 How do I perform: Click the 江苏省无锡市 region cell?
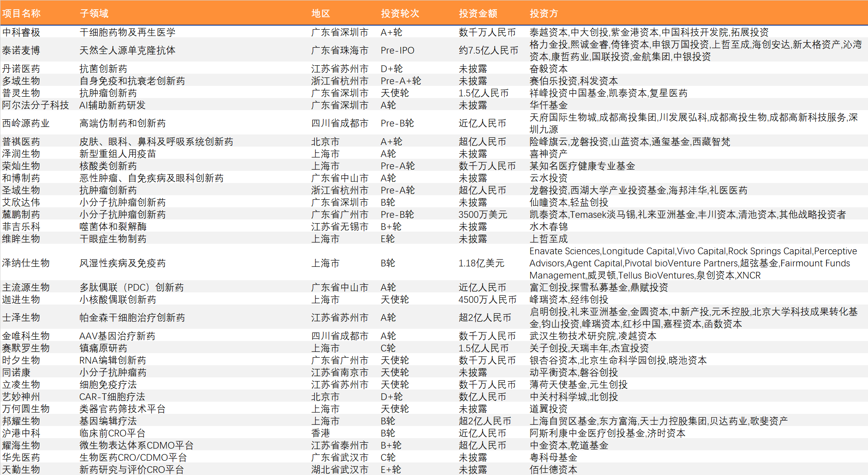(340, 227)
